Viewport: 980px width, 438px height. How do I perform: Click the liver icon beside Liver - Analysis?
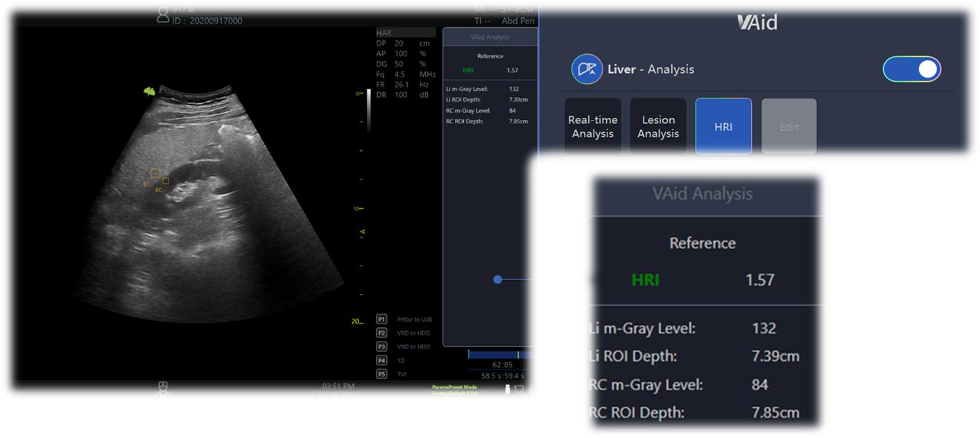(x=587, y=69)
